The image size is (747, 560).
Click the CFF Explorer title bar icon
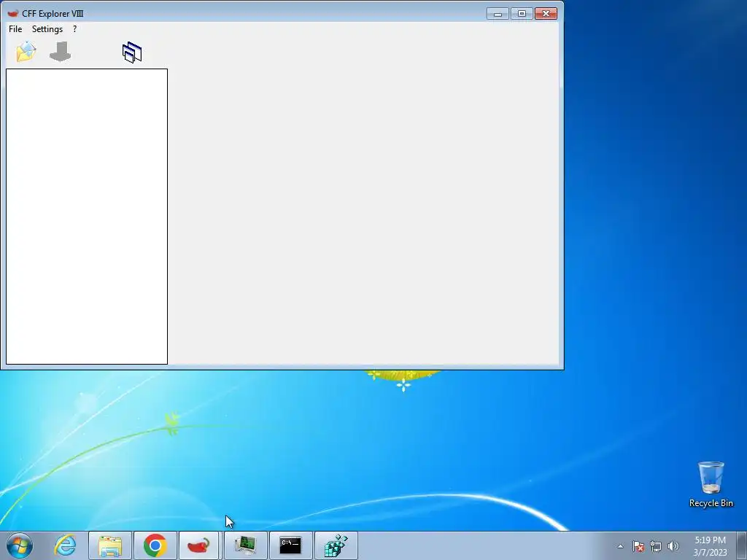pos(13,13)
